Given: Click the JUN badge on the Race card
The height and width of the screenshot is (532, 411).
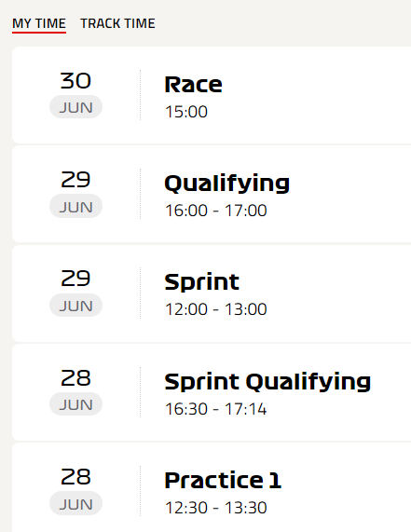Looking at the screenshot, I should pos(76,107).
